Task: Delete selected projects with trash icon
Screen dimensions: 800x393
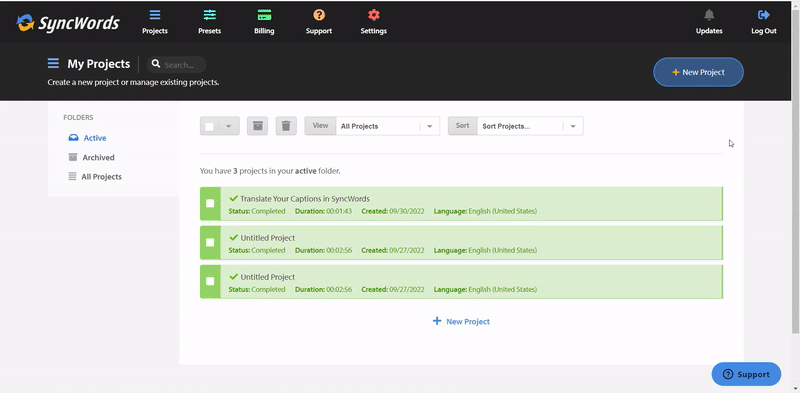Action: pos(286,126)
